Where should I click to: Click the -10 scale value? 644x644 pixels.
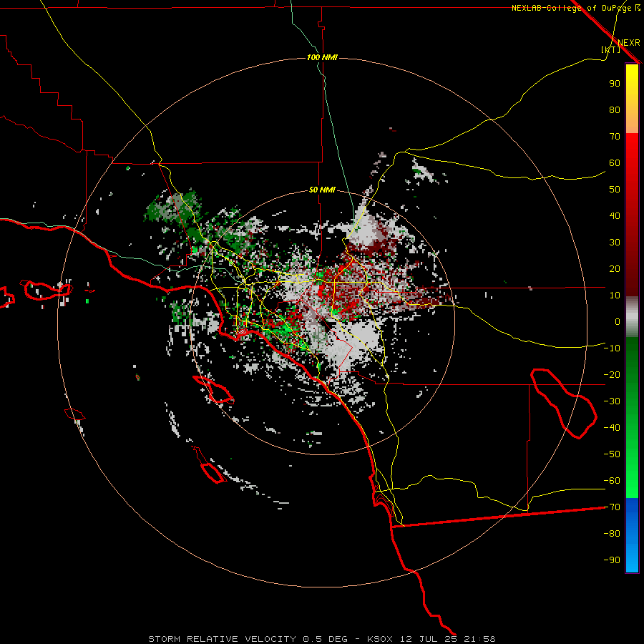point(612,348)
